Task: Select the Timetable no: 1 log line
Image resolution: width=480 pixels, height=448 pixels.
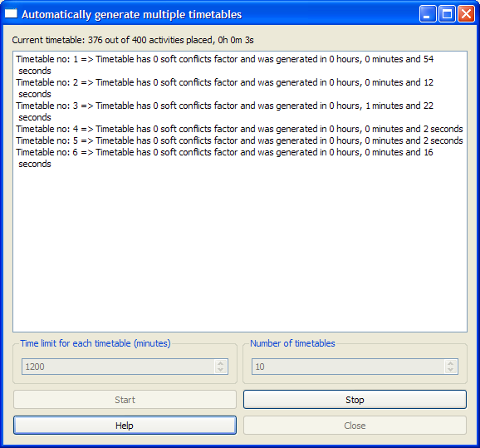Action: coord(225,65)
